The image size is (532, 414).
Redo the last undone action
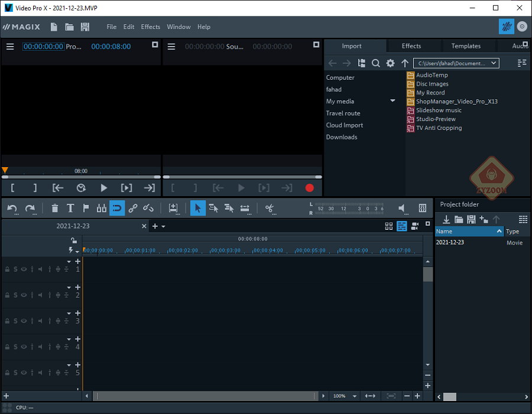pos(30,208)
